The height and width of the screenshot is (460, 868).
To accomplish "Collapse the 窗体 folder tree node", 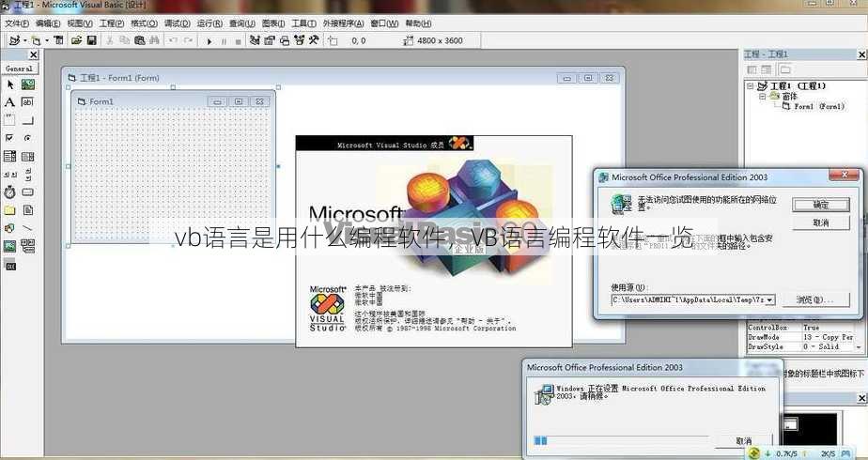I will [762, 96].
